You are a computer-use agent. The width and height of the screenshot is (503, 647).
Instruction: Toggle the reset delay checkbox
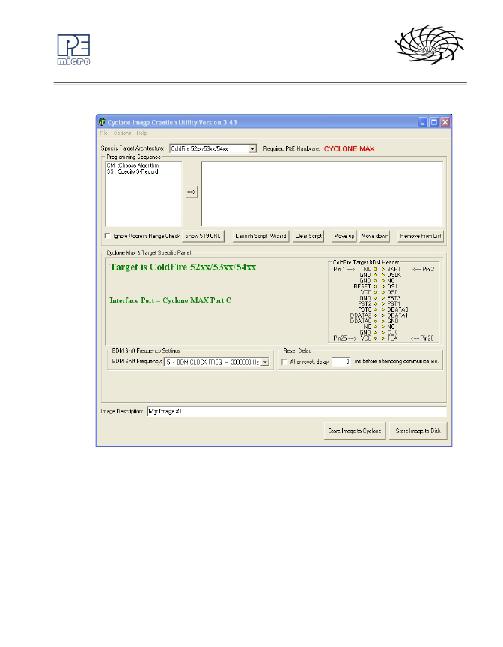pyautogui.click(x=284, y=361)
